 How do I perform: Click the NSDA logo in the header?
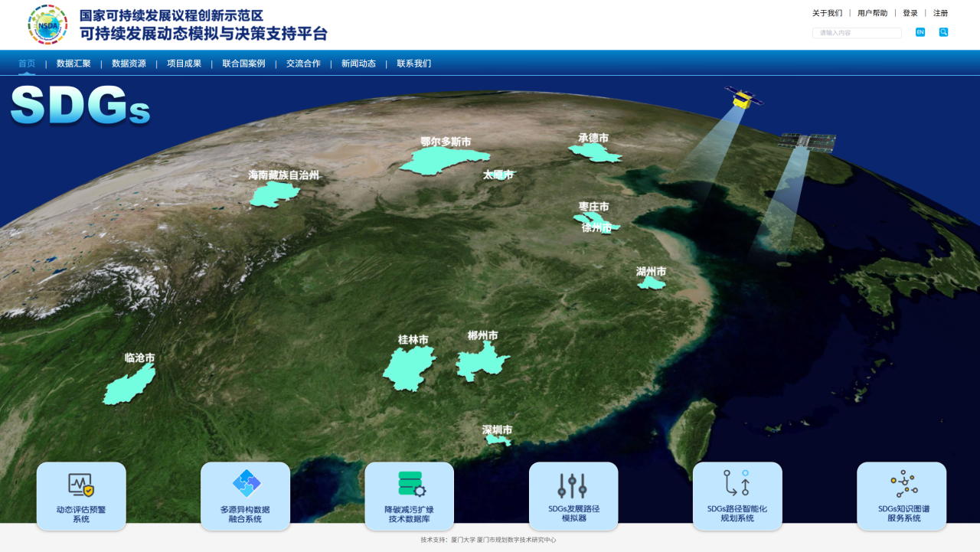coord(47,24)
